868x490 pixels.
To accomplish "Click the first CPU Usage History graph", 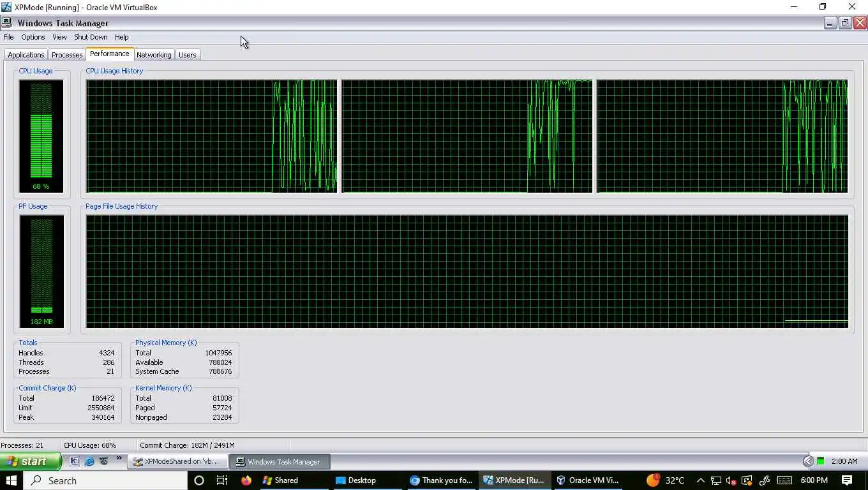I will tap(211, 136).
